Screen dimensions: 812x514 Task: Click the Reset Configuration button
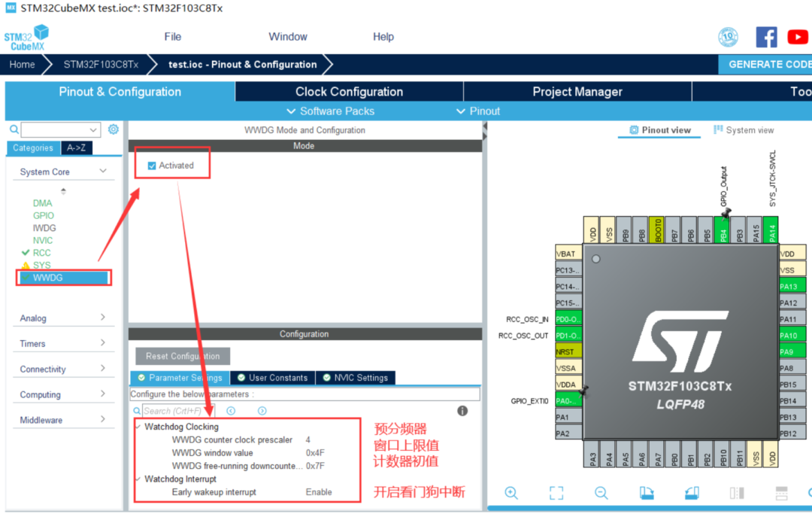coord(182,356)
